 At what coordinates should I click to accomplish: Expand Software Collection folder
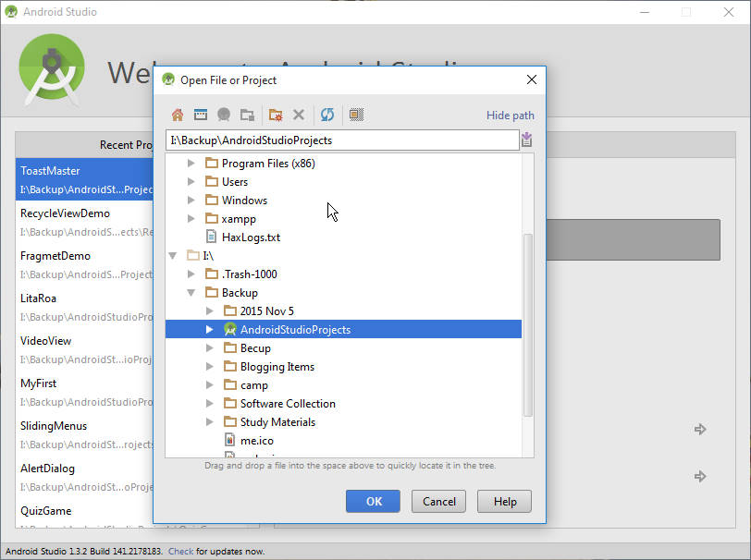pos(210,404)
